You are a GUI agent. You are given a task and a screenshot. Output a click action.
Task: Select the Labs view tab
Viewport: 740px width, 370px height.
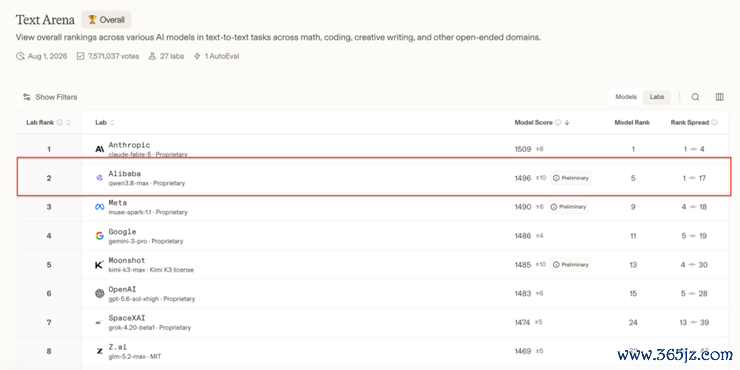pos(657,97)
